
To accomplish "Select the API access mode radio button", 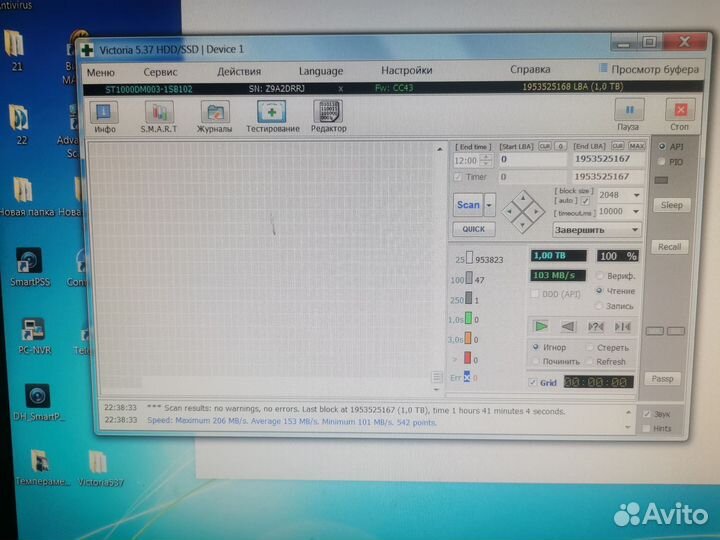I will 662,146.
